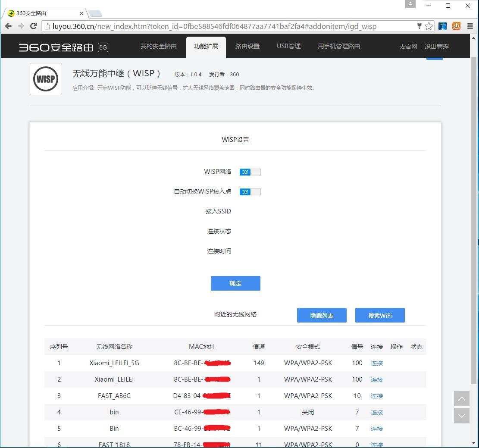The height and width of the screenshot is (448, 479).
Task: Open the USB管理 tab
Action: (x=288, y=46)
